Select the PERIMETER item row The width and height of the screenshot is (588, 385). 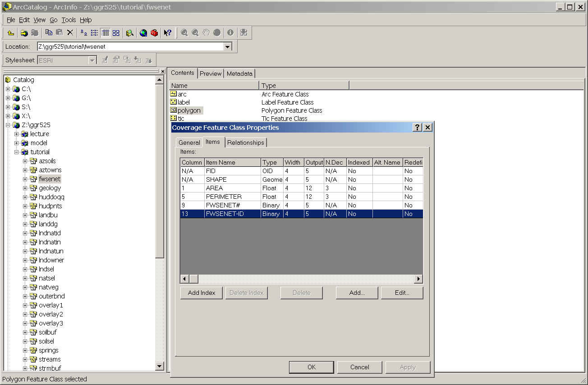pyautogui.click(x=301, y=197)
